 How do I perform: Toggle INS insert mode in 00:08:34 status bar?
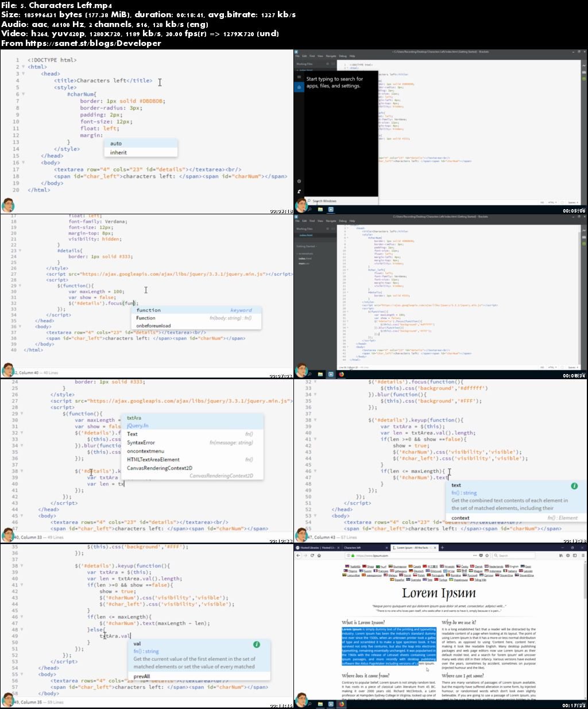click(x=541, y=367)
